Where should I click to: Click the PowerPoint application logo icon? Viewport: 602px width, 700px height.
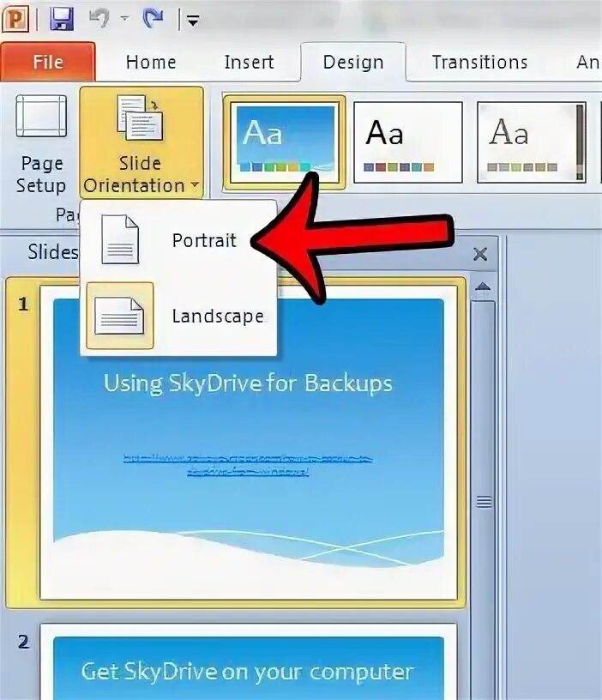[15, 18]
